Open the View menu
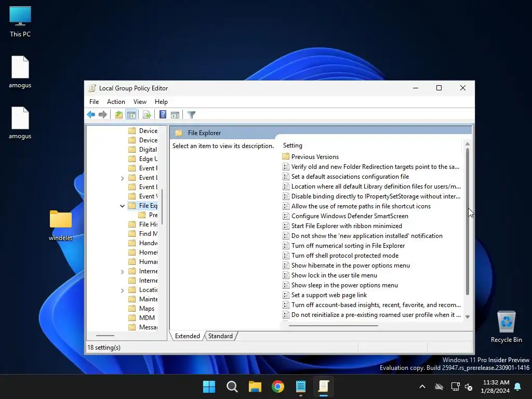The width and height of the screenshot is (532, 399). (140, 102)
